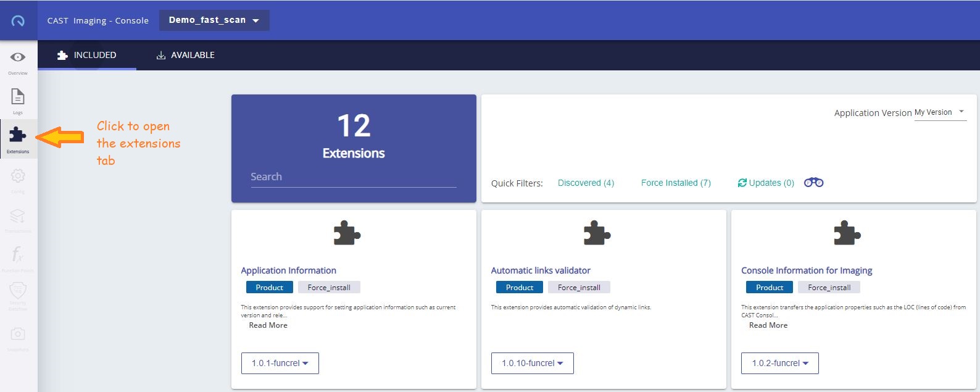This screenshot has width=980, height=392.
Task: Open the Snapshots camera icon
Action: [x=18, y=334]
